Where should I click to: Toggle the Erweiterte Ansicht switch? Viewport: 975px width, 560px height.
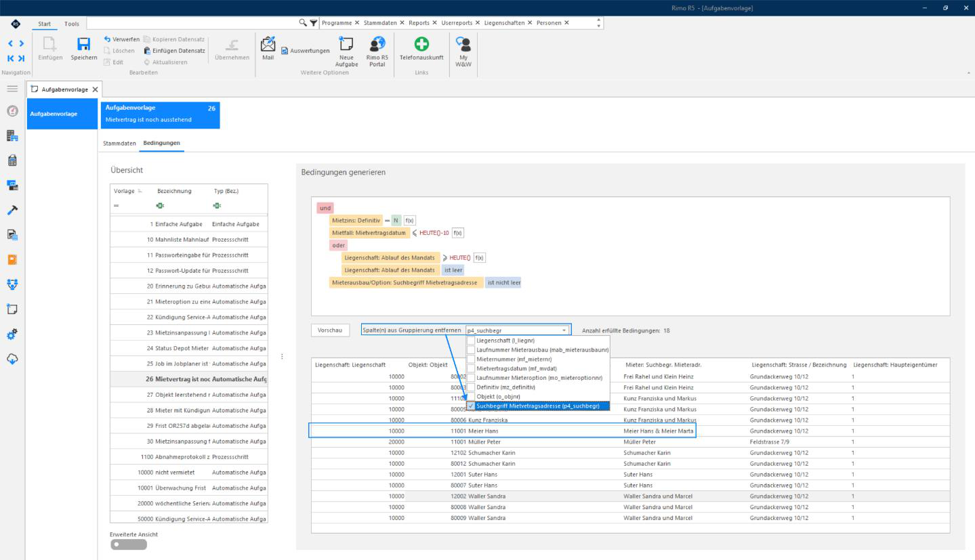[128, 544]
